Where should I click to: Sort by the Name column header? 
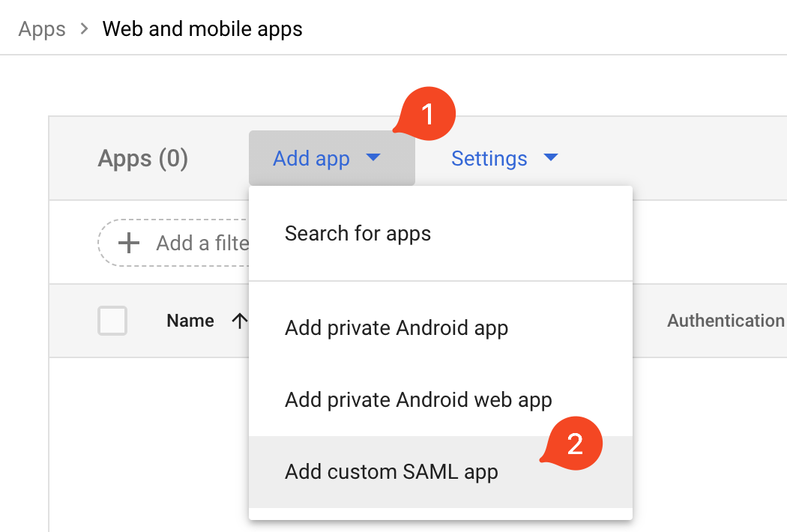(190, 321)
